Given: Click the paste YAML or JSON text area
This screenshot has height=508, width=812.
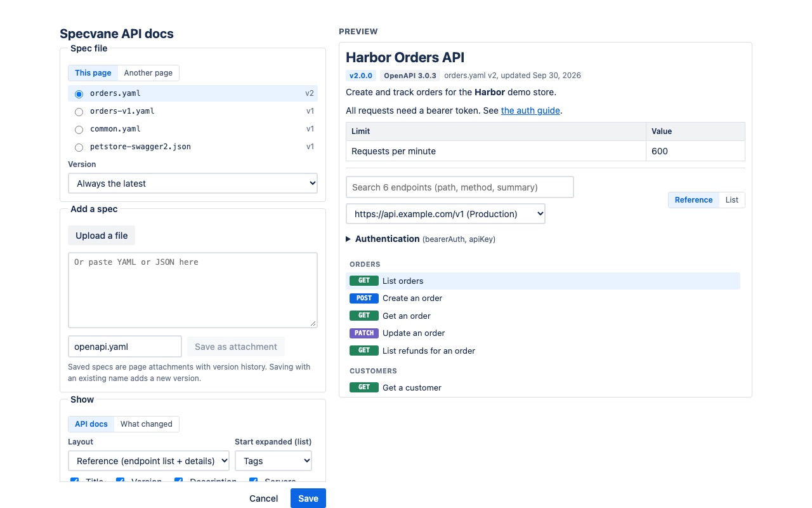Looking at the screenshot, I should point(193,290).
